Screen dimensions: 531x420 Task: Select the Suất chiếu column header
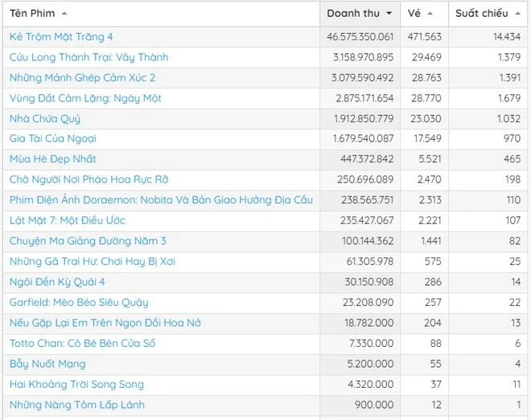482,14
